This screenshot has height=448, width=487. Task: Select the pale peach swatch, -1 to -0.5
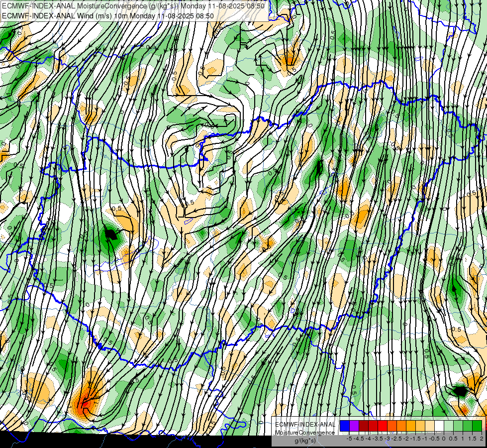430,426
